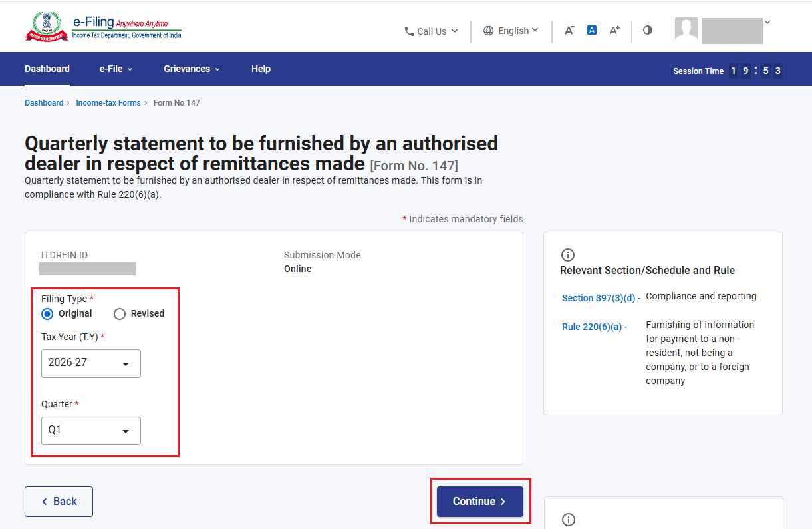Reset font size with the default A icon

click(592, 30)
